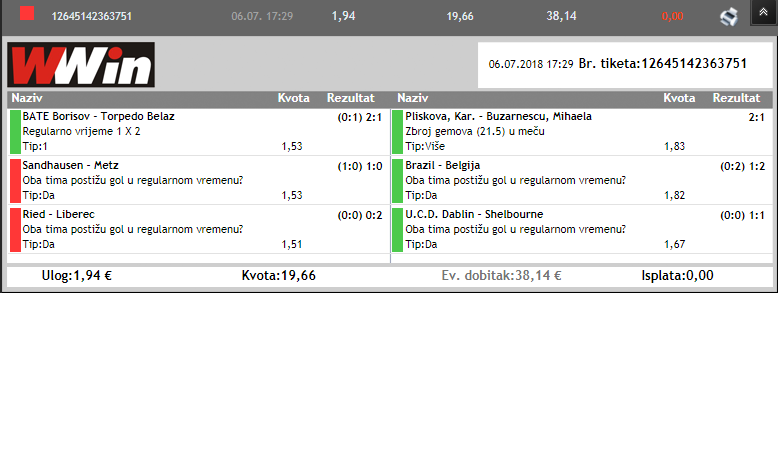
Task: Click the green status bar of Brazil - Belgija
Action: click(397, 181)
